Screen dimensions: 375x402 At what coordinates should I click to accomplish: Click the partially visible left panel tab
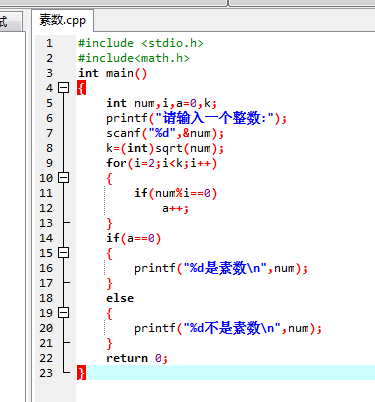(x=11, y=22)
